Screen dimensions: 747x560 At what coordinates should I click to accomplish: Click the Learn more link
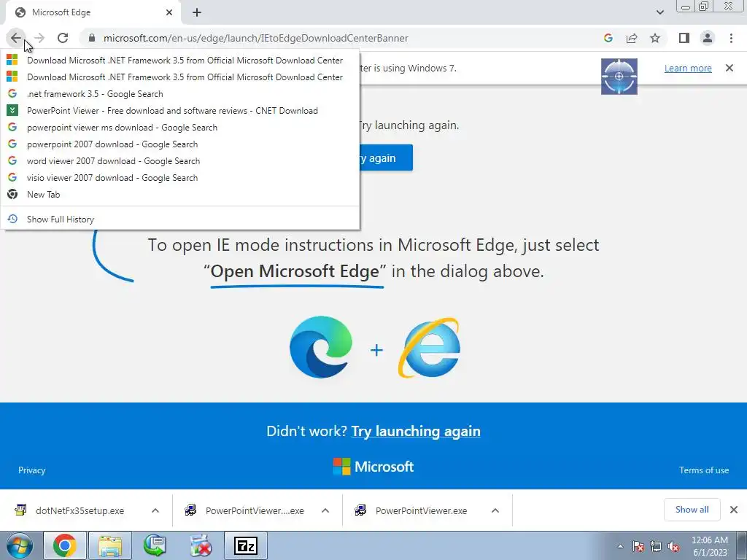(x=688, y=68)
